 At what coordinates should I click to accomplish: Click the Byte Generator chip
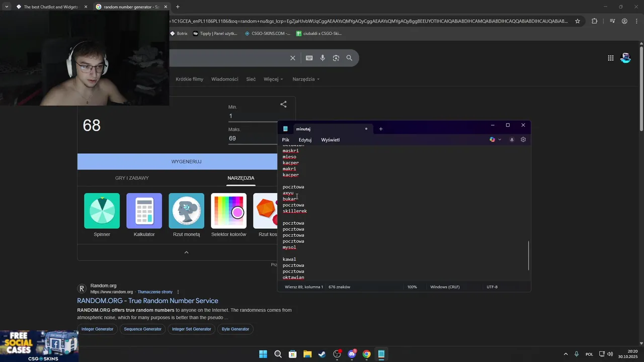(235, 329)
